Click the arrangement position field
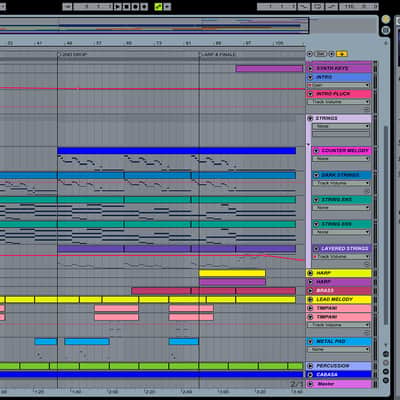This screenshot has height=400, width=400. (x=93, y=6)
